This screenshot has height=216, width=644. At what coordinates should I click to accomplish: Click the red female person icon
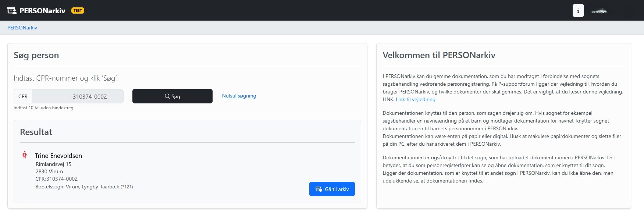(x=25, y=155)
